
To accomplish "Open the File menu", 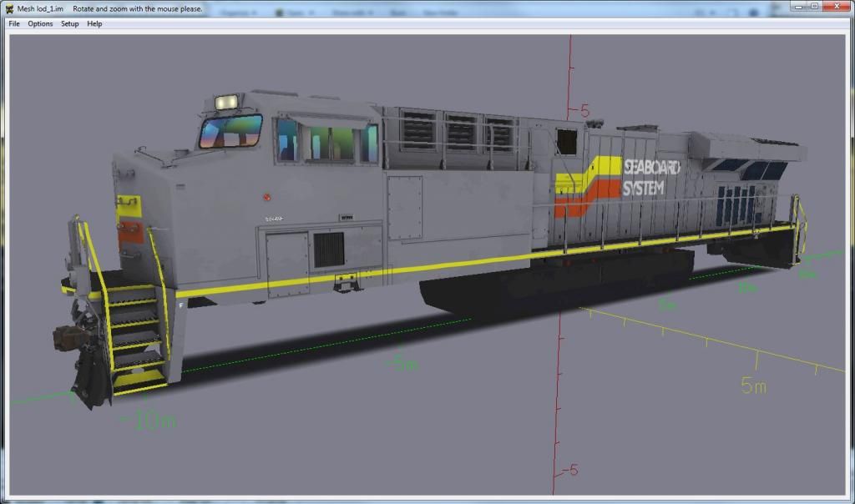I will click(x=14, y=24).
